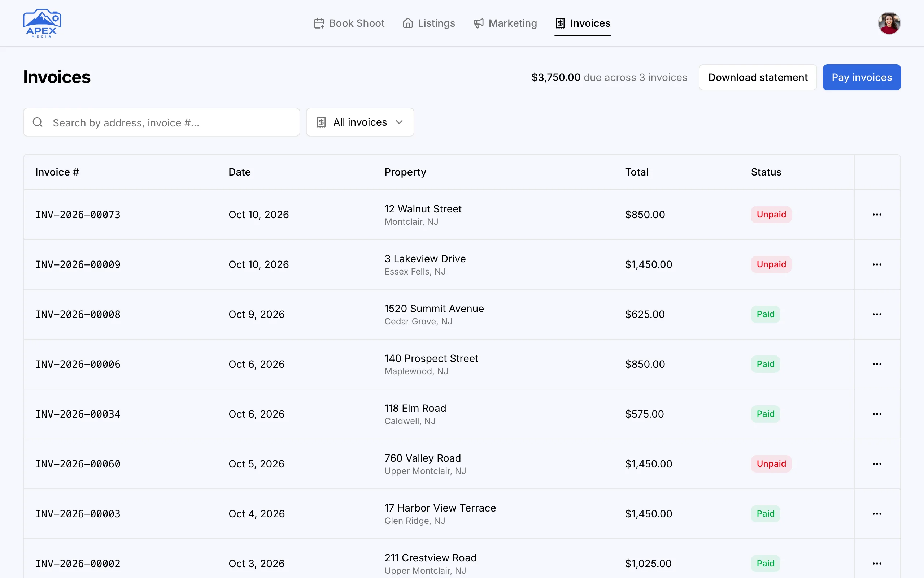The height and width of the screenshot is (578, 924).
Task: Open more actions for INV-2026-00008
Action: (877, 314)
